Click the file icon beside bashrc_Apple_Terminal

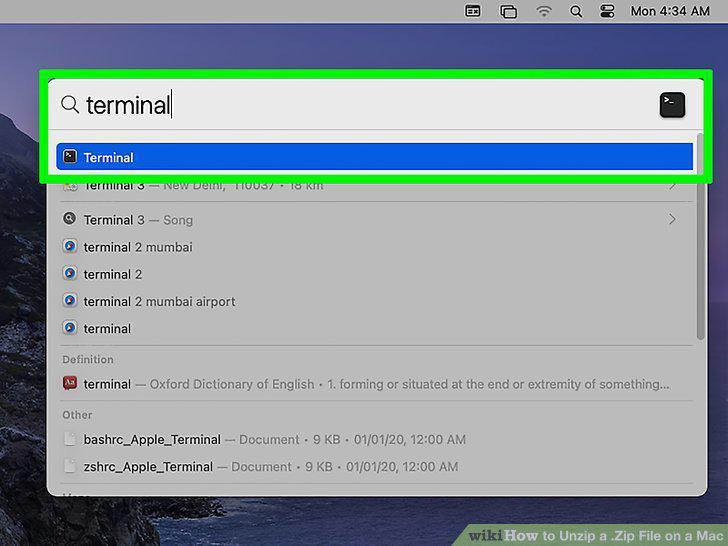point(70,439)
